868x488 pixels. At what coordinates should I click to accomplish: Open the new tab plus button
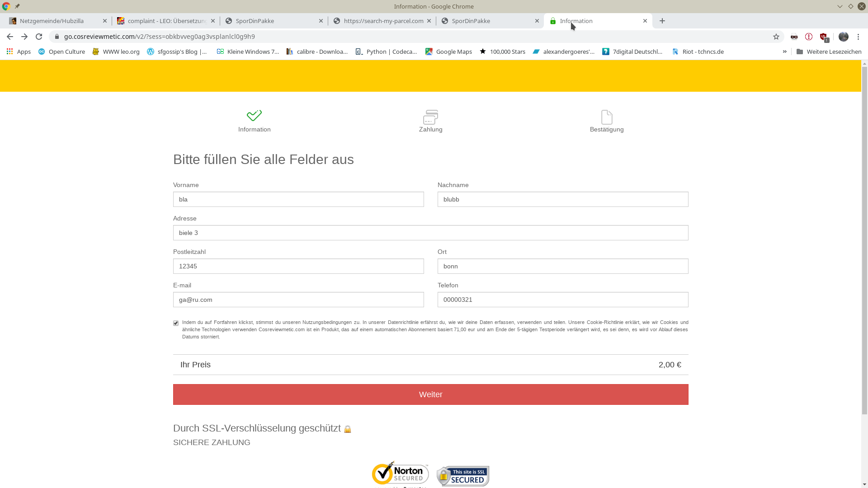pyautogui.click(x=662, y=21)
